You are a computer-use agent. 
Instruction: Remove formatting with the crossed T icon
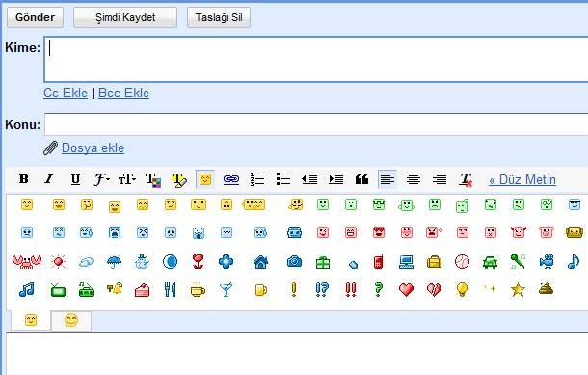(467, 179)
